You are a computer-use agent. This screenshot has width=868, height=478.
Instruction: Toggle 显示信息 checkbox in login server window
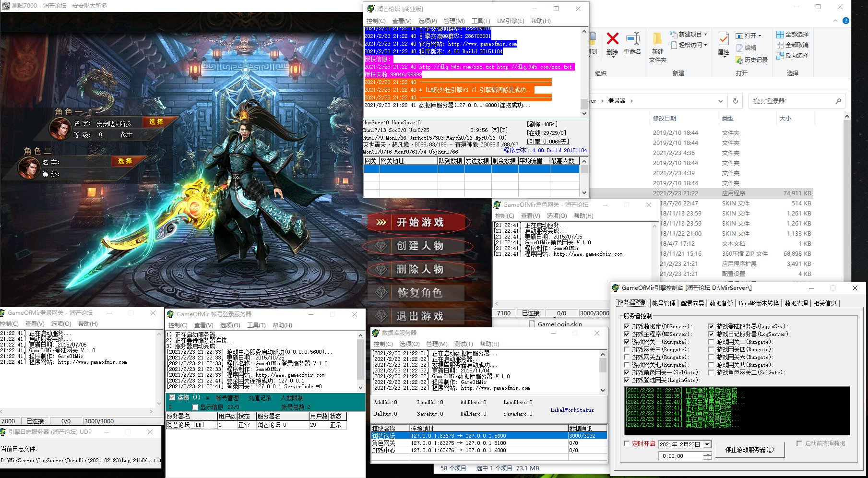(x=195, y=407)
